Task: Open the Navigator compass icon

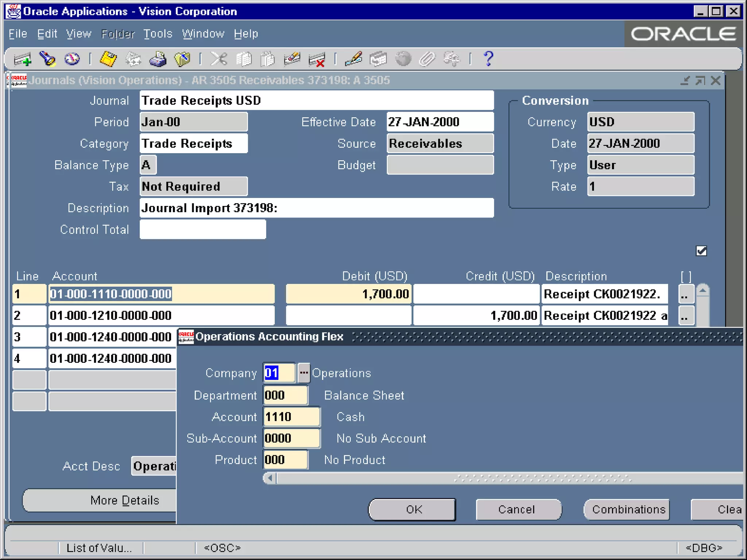Action: point(72,59)
